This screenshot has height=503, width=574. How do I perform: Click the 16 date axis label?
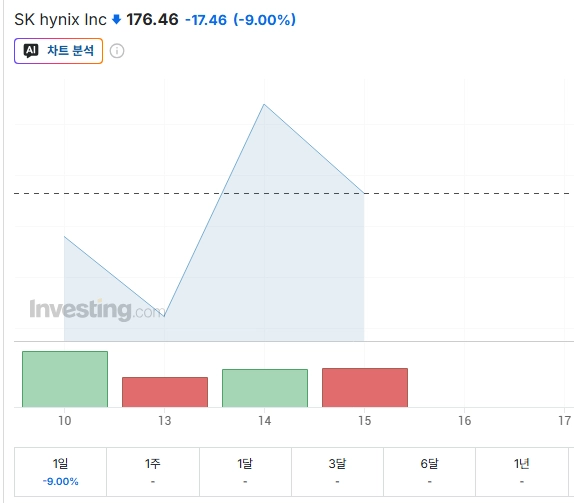[465, 421]
